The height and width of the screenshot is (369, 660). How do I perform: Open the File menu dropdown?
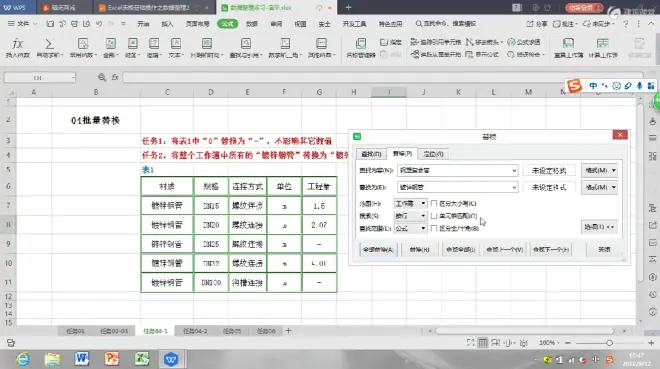tap(22, 24)
